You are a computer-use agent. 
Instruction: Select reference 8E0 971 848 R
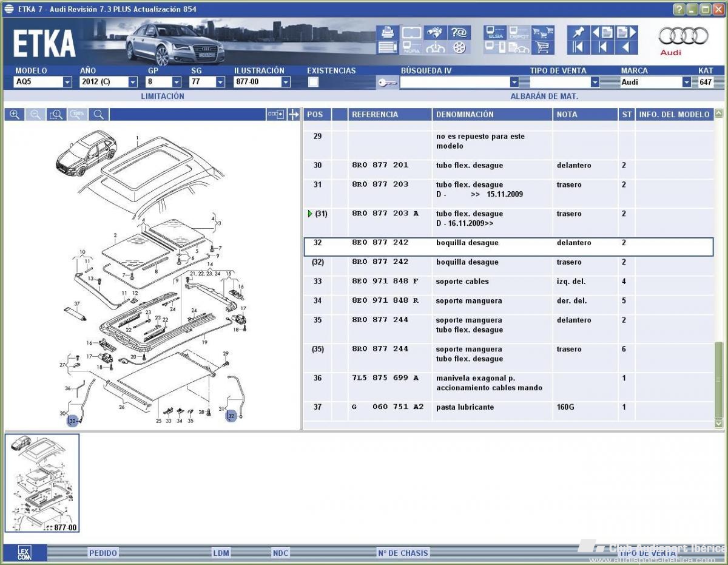point(385,301)
